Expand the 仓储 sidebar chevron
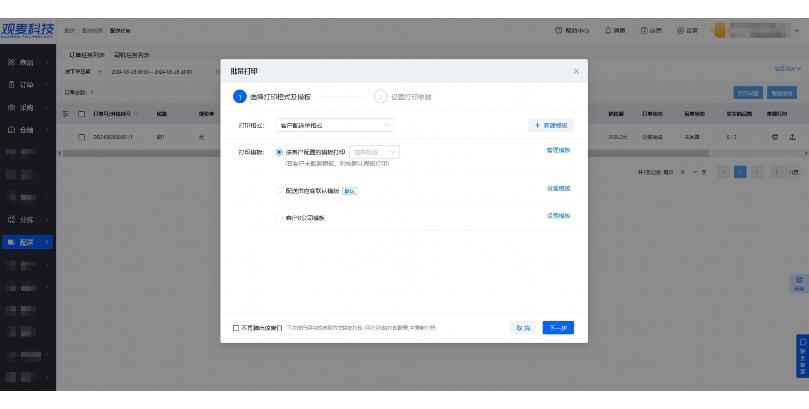Viewport: 809px width, 409px height. tap(47, 130)
